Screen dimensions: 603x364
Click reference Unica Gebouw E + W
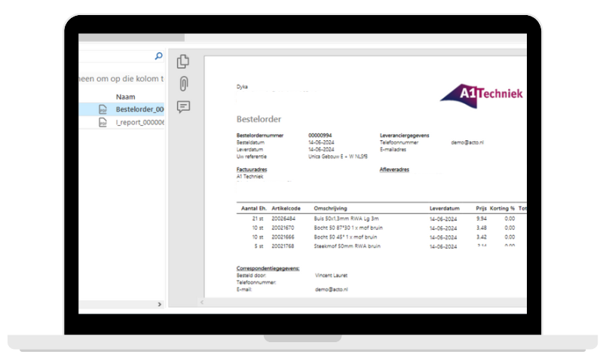click(x=338, y=157)
